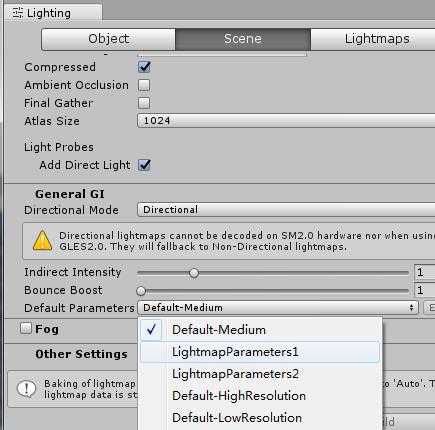Open the Directional Mode dropdown
This screenshot has width=435, height=430.
[286, 210]
